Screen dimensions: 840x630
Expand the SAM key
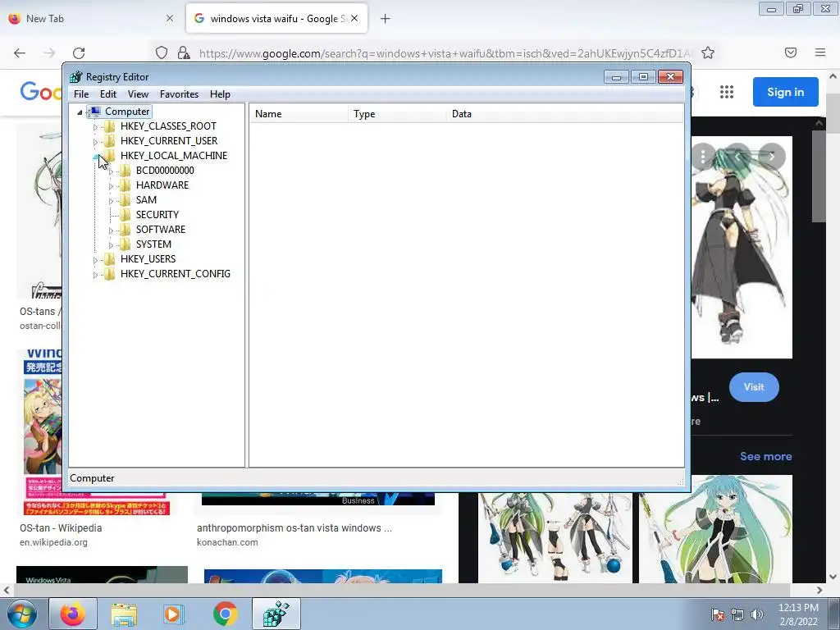[x=111, y=201]
